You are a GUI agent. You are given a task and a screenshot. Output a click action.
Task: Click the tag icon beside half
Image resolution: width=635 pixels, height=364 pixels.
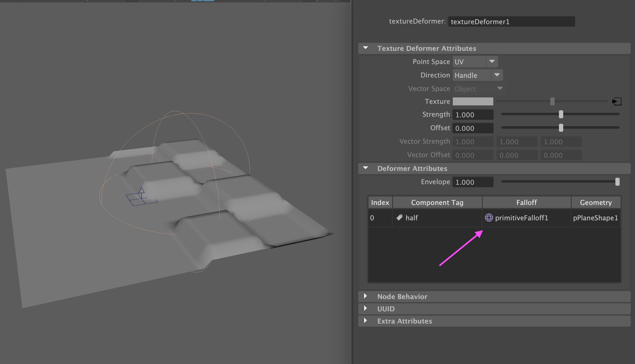[x=399, y=218]
